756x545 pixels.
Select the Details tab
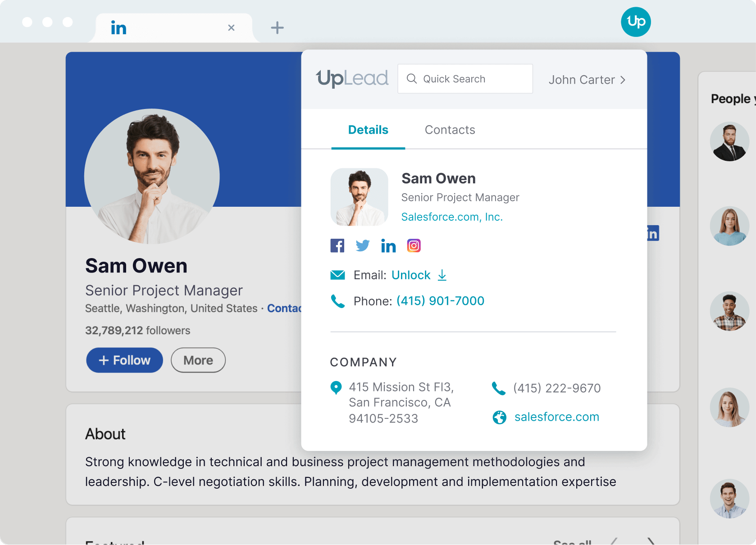coord(368,130)
